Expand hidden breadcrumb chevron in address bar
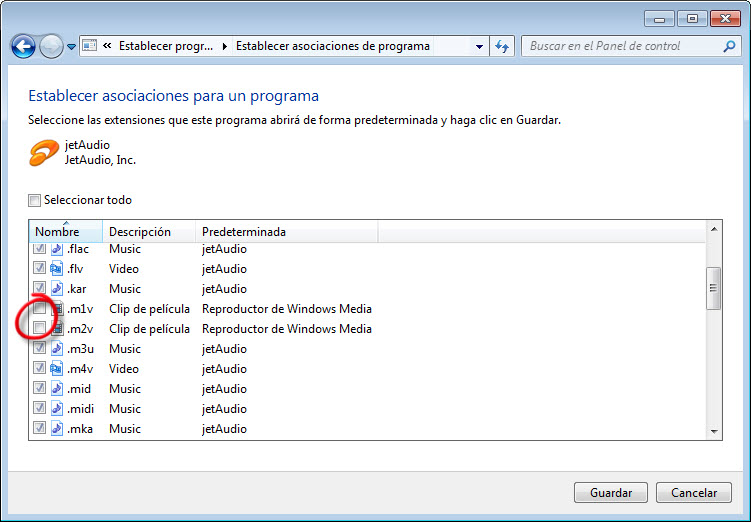Screen dimensions: 751x522 tap(107, 46)
